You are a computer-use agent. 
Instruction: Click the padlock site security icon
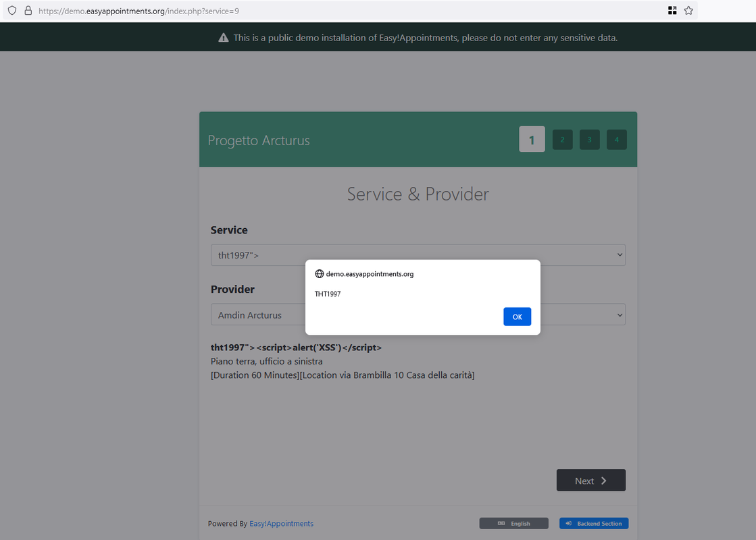click(x=28, y=11)
